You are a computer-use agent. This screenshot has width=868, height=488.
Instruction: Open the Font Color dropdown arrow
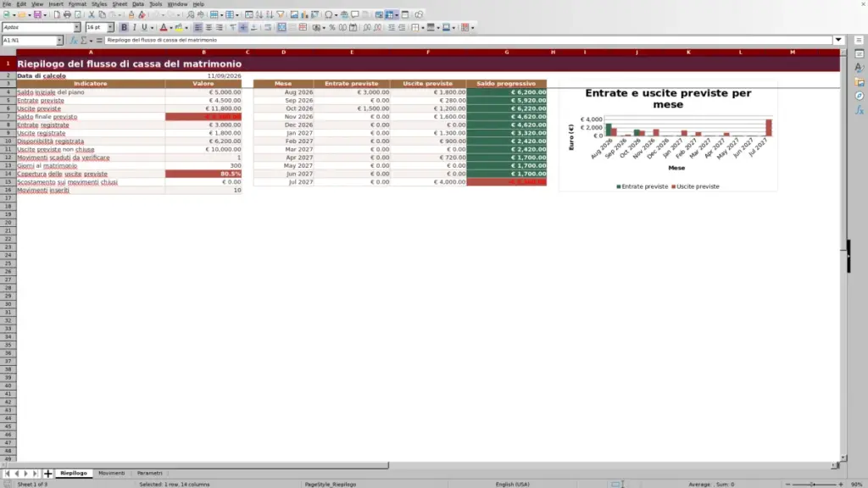click(x=171, y=28)
